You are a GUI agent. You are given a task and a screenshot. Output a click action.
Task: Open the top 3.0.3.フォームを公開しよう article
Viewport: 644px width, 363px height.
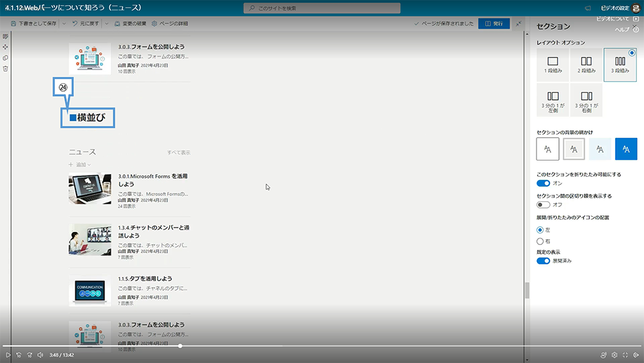pyautogui.click(x=151, y=47)
